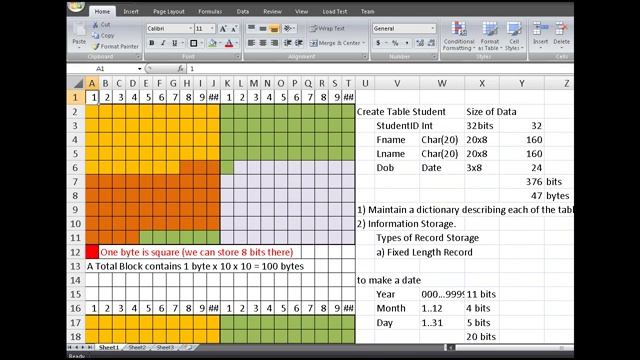Cut the selection with Cut
This screenshot has height=360, width=640.
(102, 24)
